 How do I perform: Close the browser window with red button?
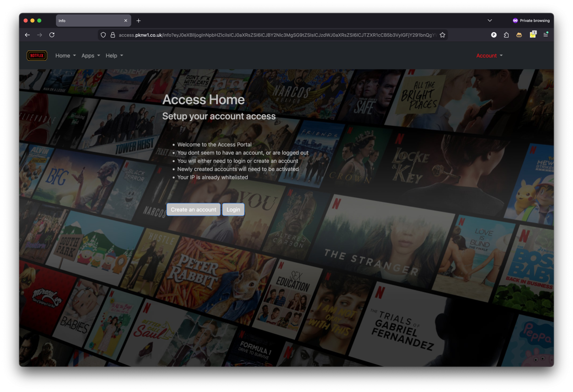click(x=26, y=20)
